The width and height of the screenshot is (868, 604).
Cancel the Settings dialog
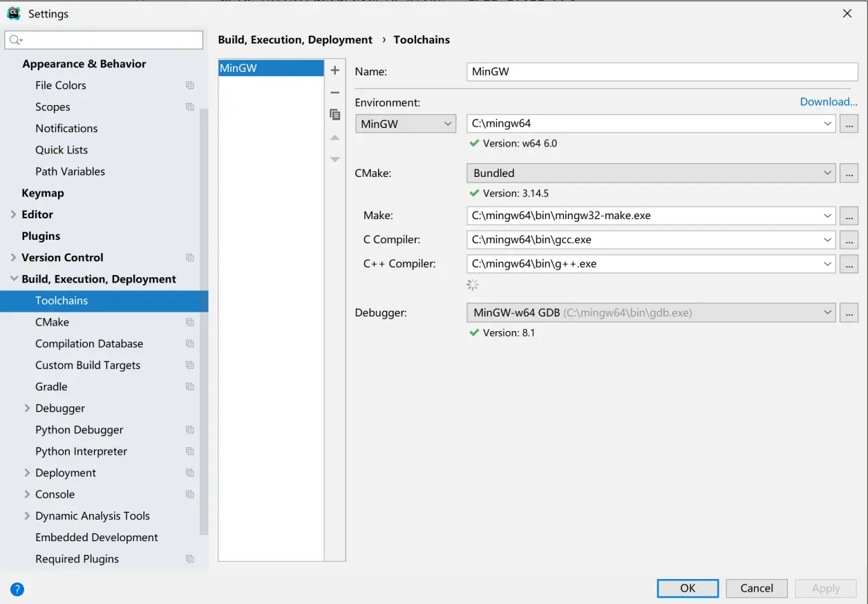(757, 588)
